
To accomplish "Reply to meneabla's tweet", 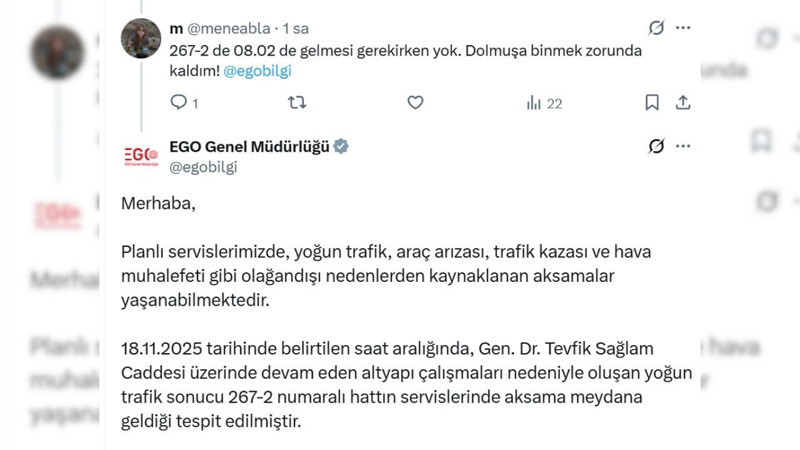I will pos(180,102).
